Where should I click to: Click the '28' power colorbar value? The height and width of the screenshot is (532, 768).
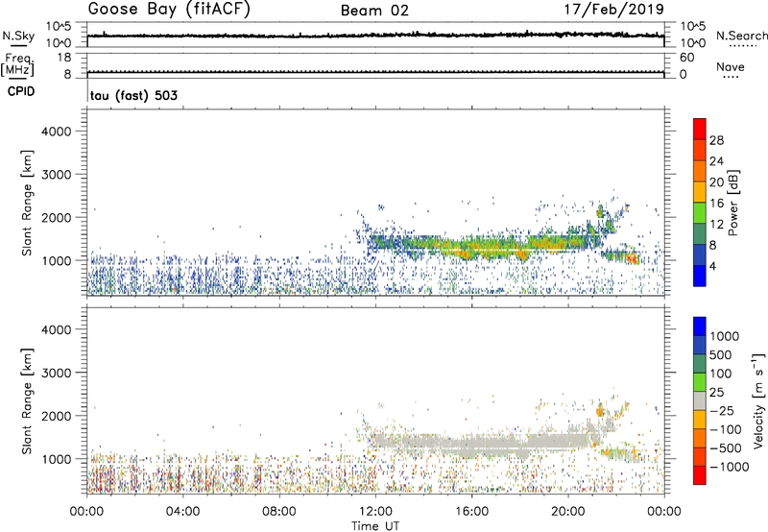(716, 140)
